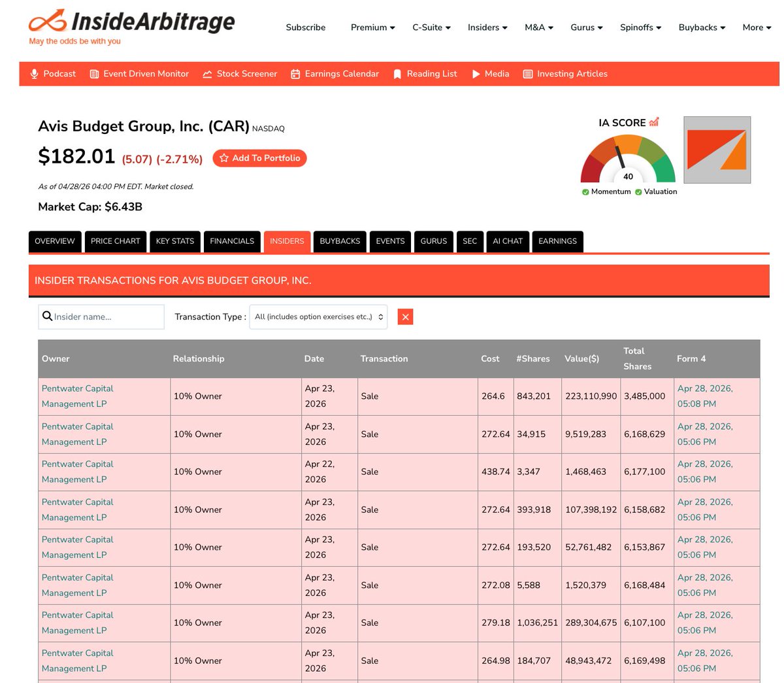This screenshot has height=683, width=784.
Task: Open the Form 4 link dated 05:08 PM
Action: [705, 396]
